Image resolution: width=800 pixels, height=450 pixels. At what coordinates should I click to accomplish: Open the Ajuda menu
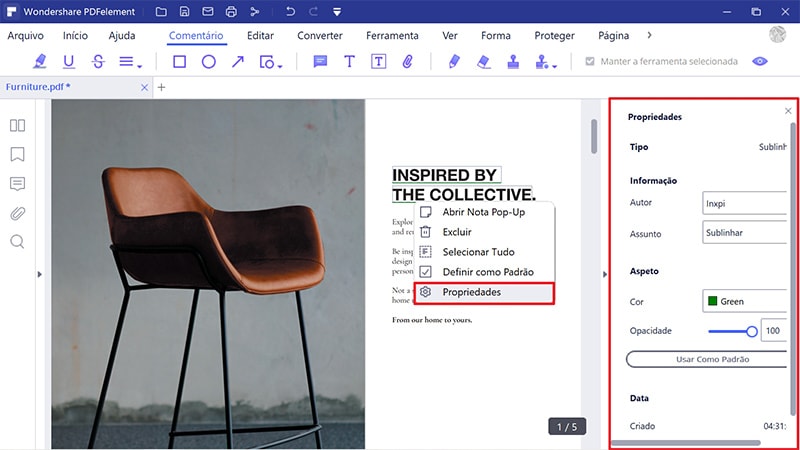click(122, 36)
